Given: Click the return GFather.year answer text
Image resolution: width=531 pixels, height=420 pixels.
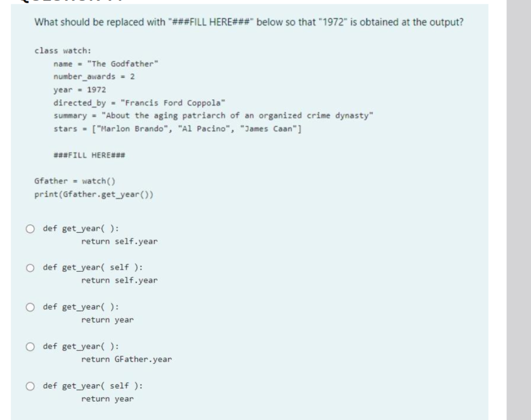Looking at the screenshot, I should tap(127, 359).
